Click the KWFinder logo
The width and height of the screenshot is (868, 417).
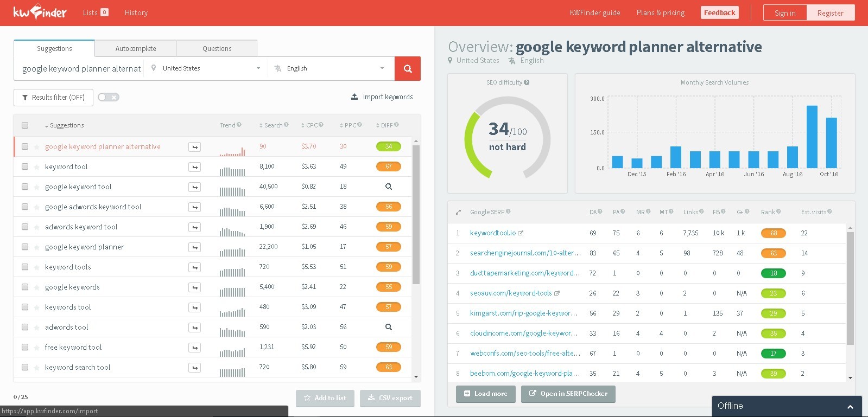pyautogui.click(x=40, y=12)
